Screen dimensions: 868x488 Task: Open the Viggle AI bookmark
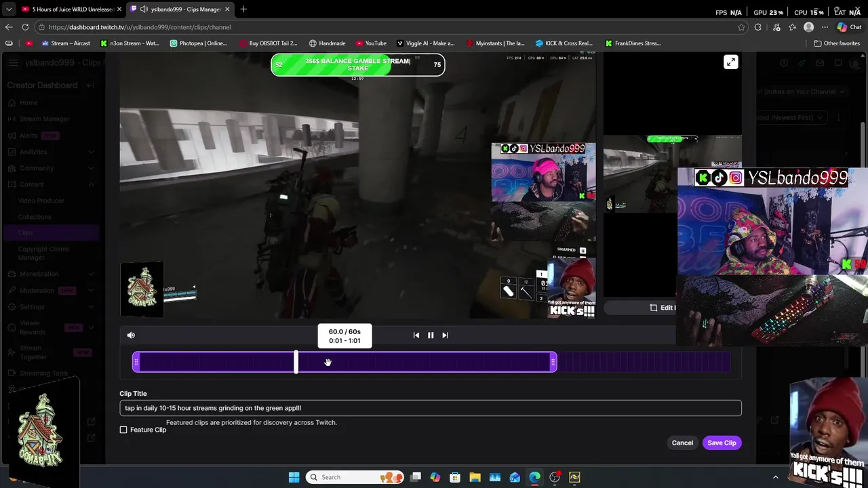click(x=425, y=43)
